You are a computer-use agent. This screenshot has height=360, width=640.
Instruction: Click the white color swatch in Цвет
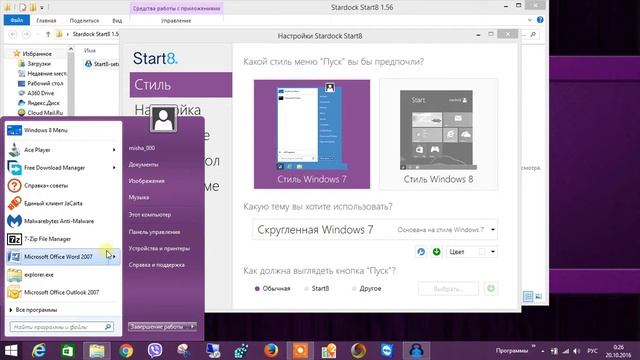tap(482, 252)
